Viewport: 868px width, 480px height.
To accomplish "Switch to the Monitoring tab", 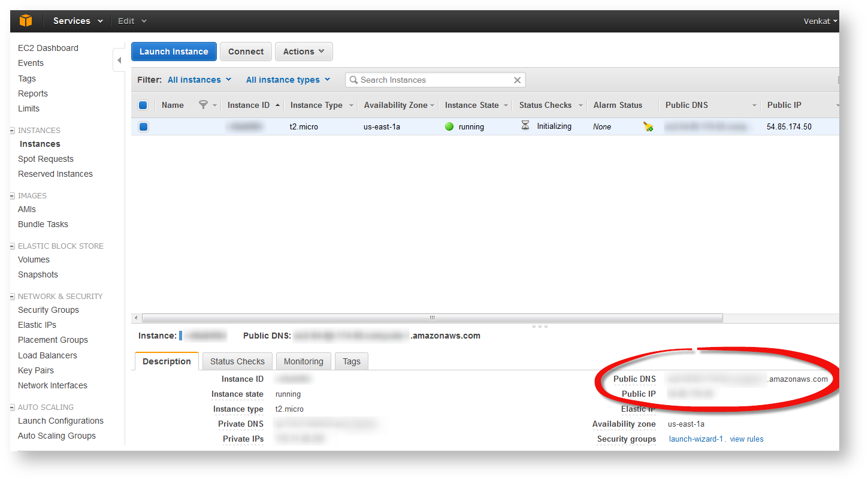I will coord(303,361).
